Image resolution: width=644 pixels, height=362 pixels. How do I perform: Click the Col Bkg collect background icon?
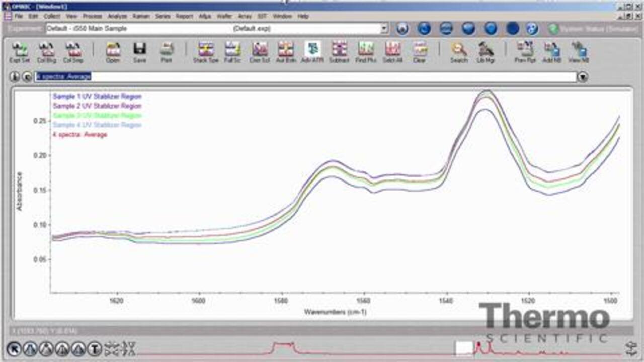46,52
